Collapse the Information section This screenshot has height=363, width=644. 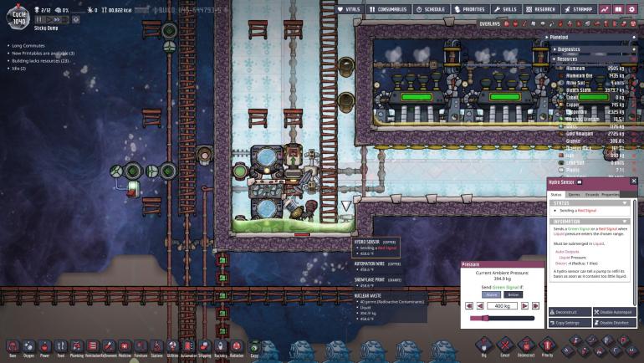tap(624, 222)
